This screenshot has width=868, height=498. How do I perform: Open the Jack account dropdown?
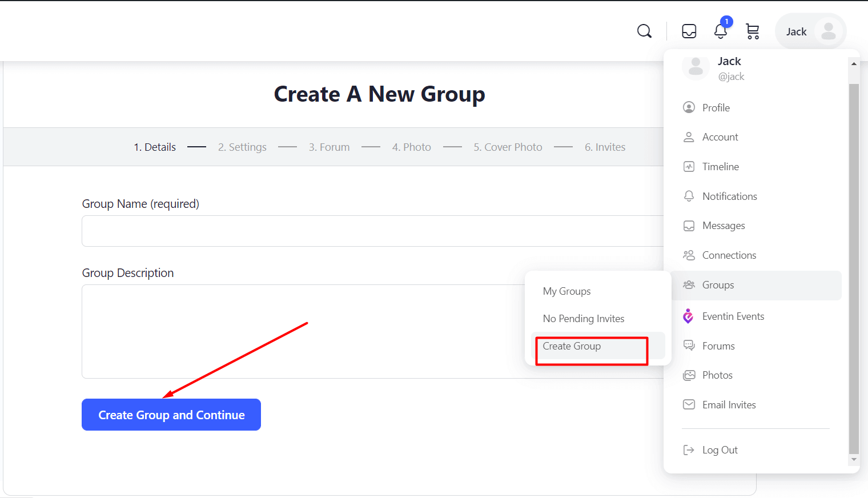(810, 31)
